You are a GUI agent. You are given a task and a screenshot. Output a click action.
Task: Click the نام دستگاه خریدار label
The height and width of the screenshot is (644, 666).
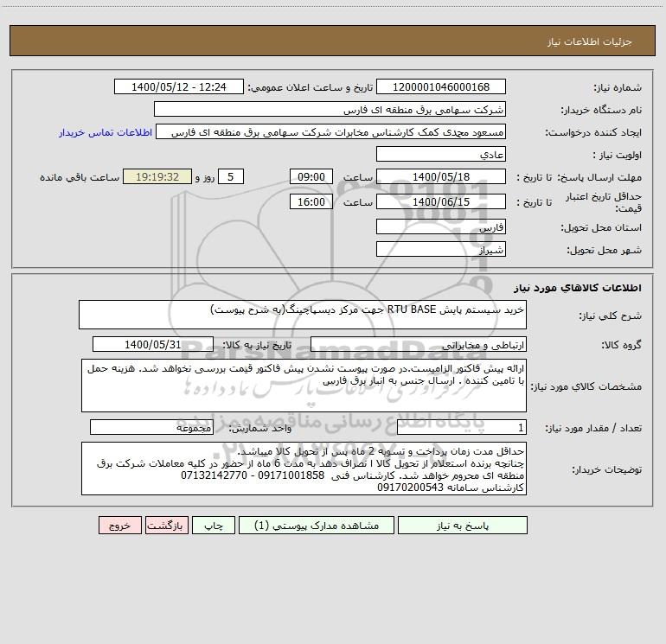pos(601,111)
